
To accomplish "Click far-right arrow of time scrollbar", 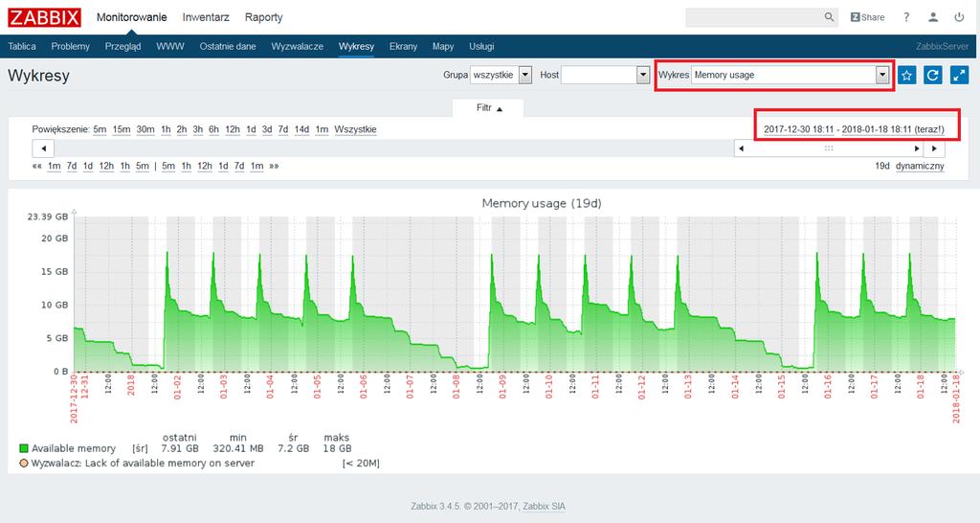I will pos(934,148).
